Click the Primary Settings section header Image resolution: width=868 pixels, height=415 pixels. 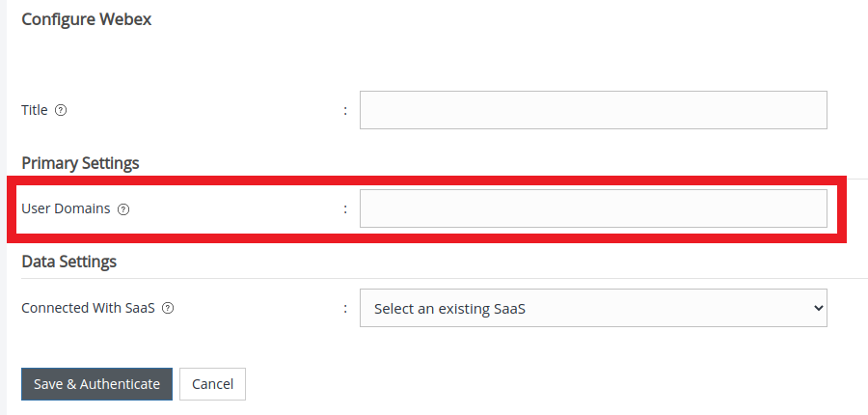(80, 163)
